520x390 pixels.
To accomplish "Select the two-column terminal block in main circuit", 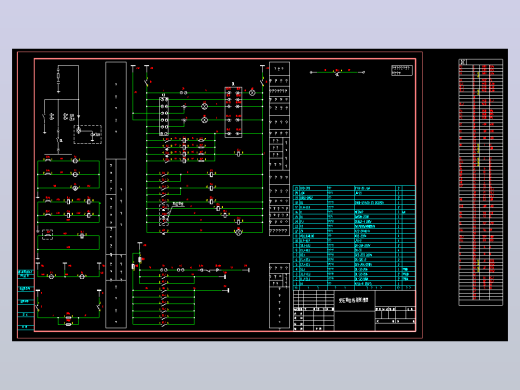I will pyautogui.click(x=233, y=112).
